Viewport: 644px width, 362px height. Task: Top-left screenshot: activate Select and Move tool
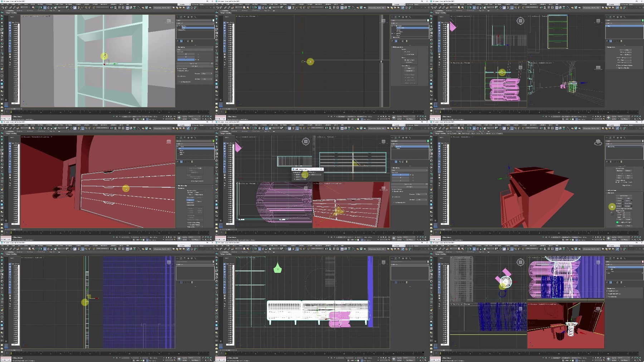(45, 8)
